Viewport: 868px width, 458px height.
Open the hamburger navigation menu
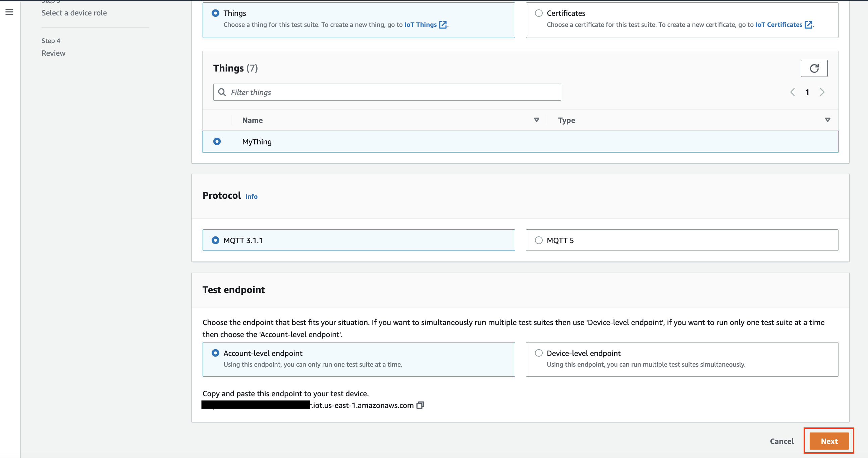point(9,12)
